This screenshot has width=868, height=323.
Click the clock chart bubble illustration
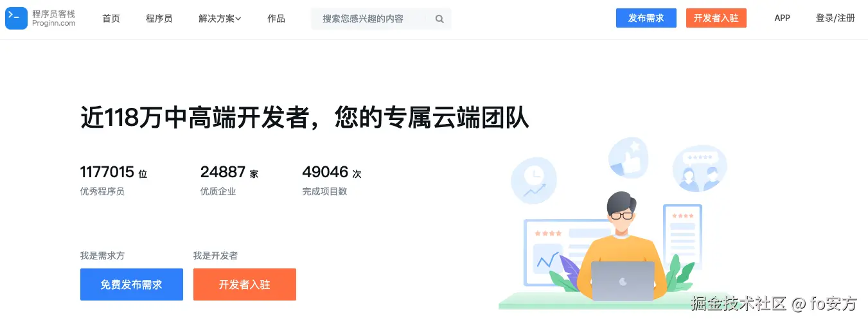(x=533, y=180)
